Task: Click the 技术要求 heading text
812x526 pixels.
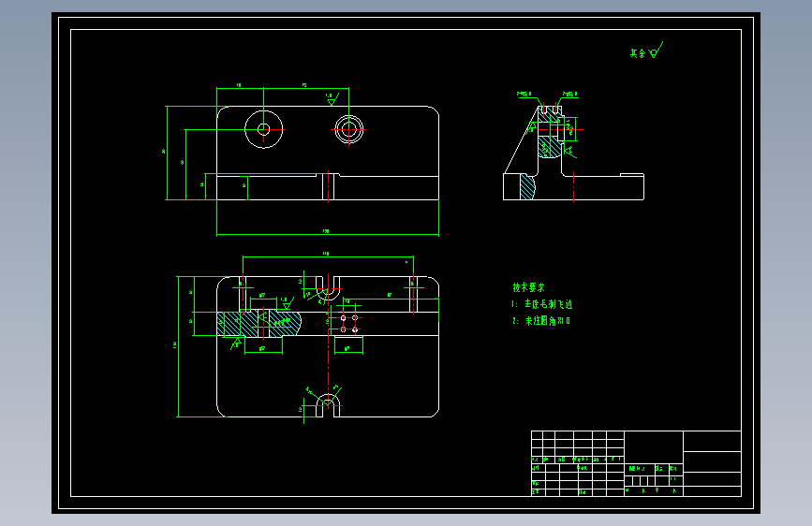Action: click(529, 286)
